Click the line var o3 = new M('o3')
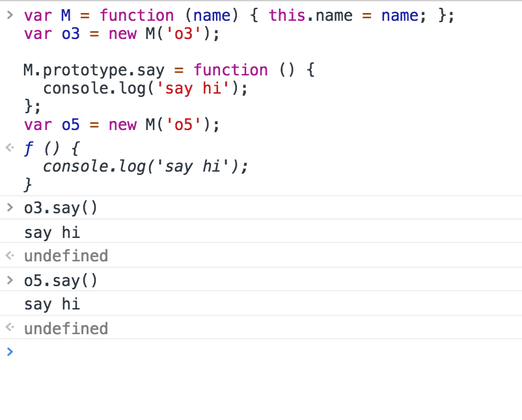522x420 pixels. pyautogui.click(x=122, y=34)
